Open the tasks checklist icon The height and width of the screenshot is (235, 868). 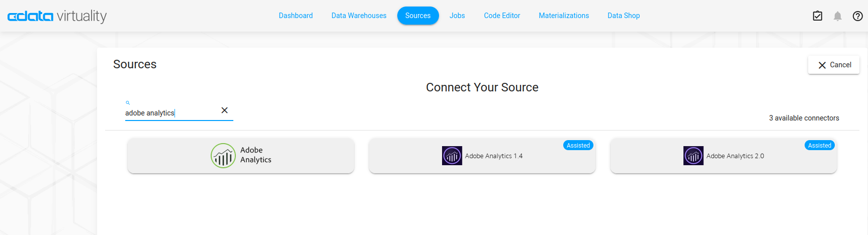click(818, 16)
